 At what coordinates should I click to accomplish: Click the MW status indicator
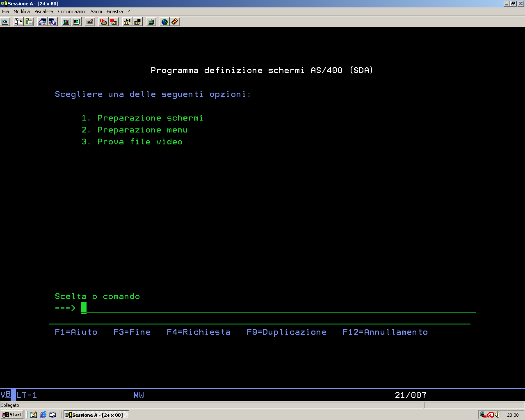(139, 395)
